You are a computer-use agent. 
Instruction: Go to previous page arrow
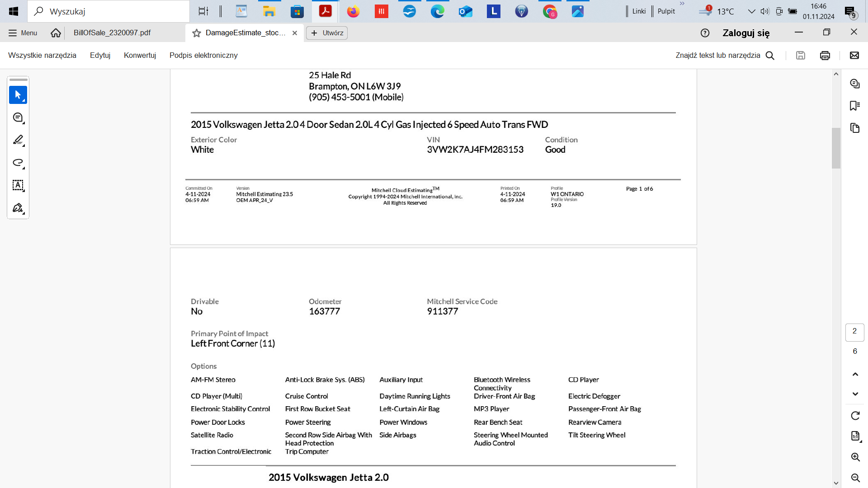pos(855,374)
